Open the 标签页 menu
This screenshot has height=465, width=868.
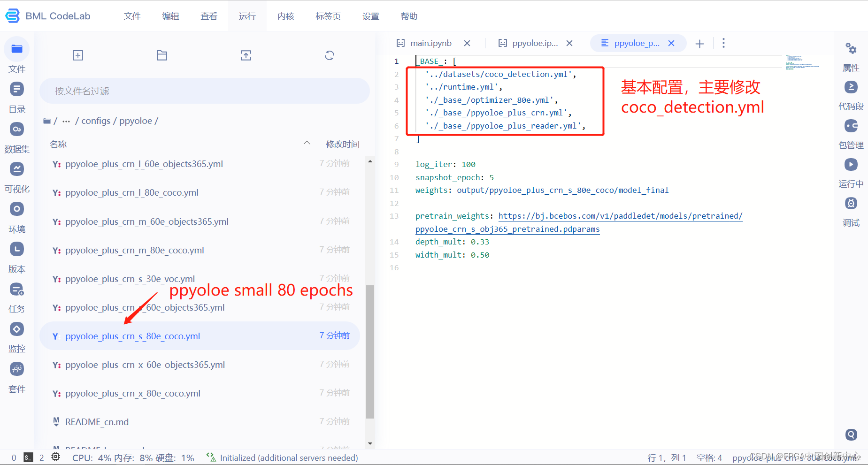(x=328, y=16)
